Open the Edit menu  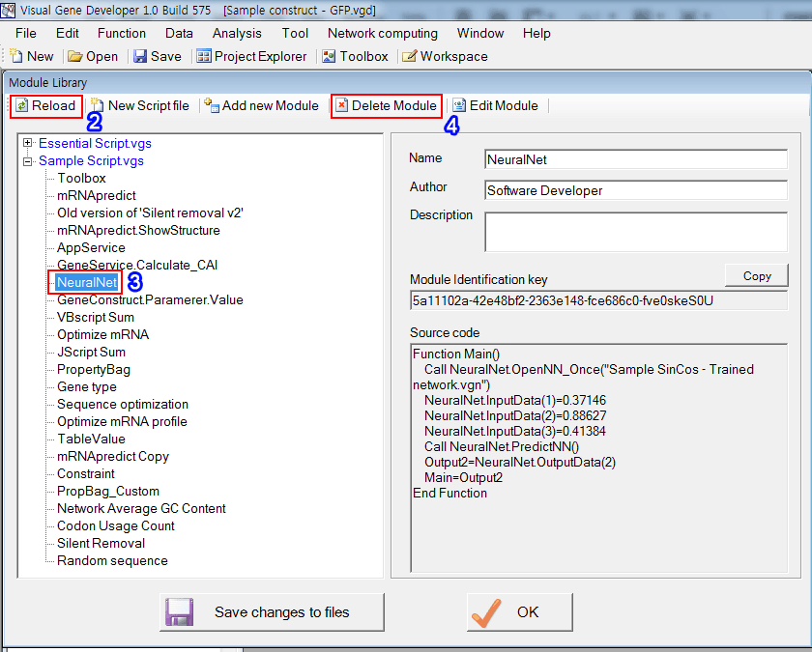(x=68, y=33)
